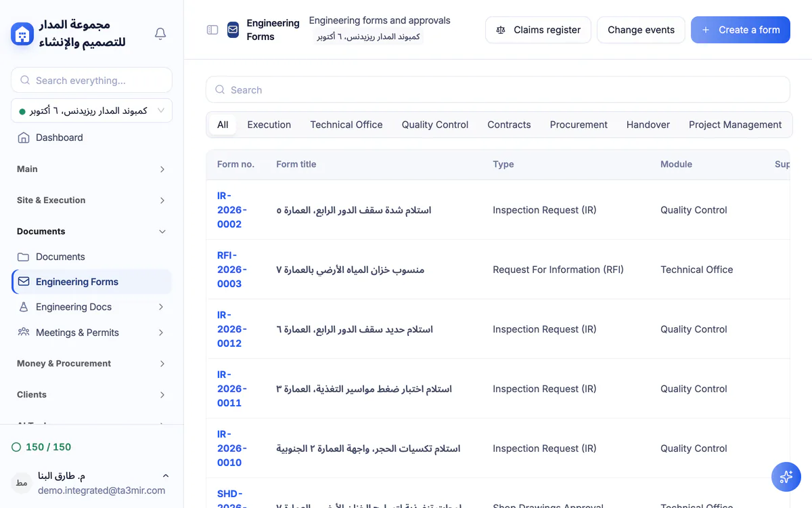Click title استلام اختبار ضغط مواسير التغذية
The height and width of the screenshot is (508, 812).
[364, 389]
